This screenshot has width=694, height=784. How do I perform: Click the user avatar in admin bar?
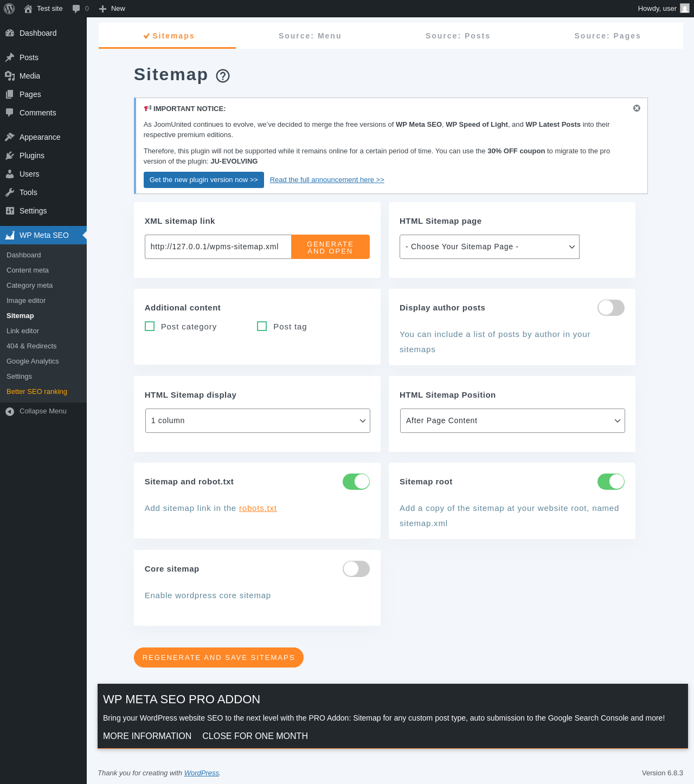[685, 9]
